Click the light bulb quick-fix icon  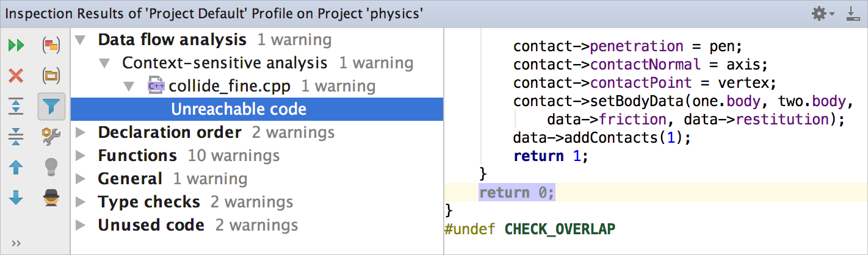coord(51,167)
